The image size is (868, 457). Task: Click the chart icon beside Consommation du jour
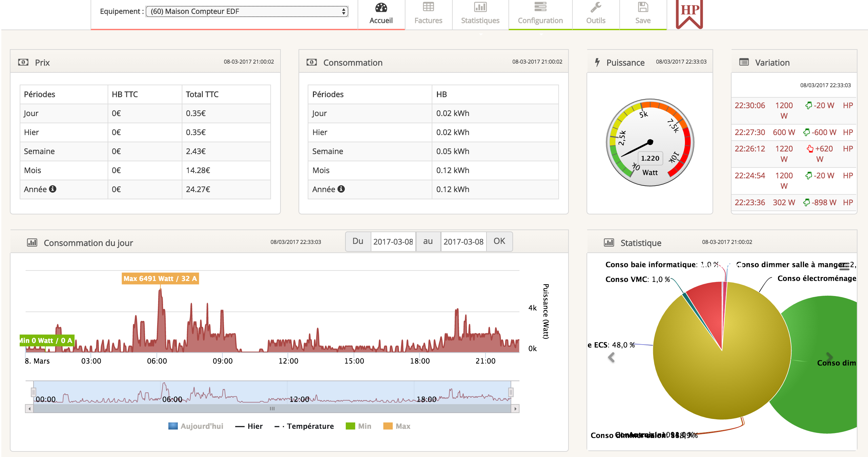click(32, 243)
